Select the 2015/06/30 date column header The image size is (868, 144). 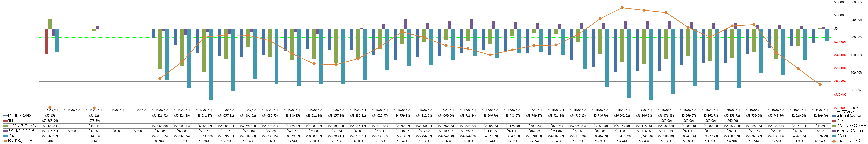[x=314, y=110]
